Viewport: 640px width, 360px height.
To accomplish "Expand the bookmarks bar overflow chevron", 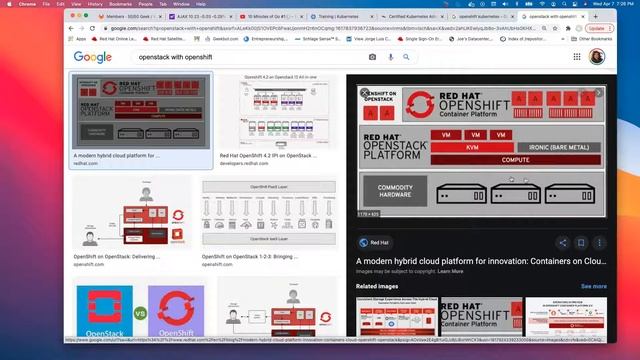I will click(x=563, y=39).
